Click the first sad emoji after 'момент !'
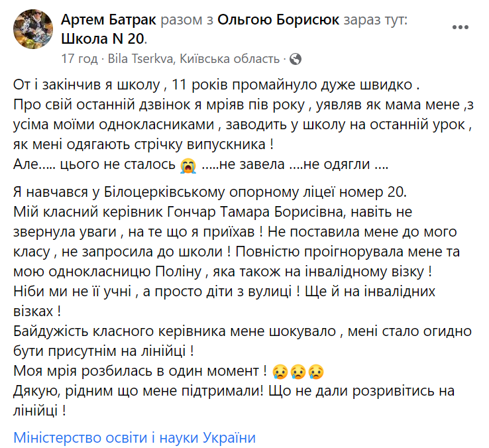The image size is (489, 448). pos(280,372)
